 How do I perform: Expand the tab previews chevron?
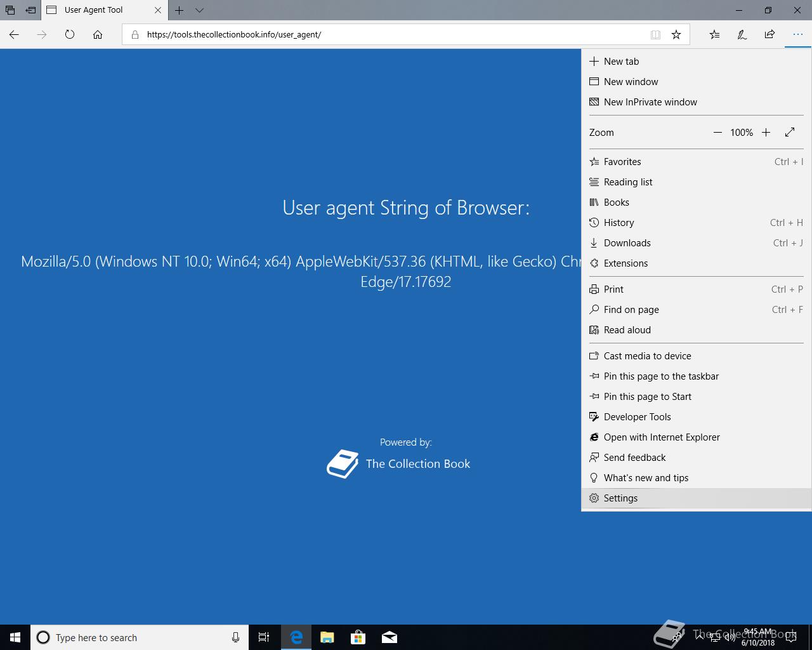coord(199,10)
